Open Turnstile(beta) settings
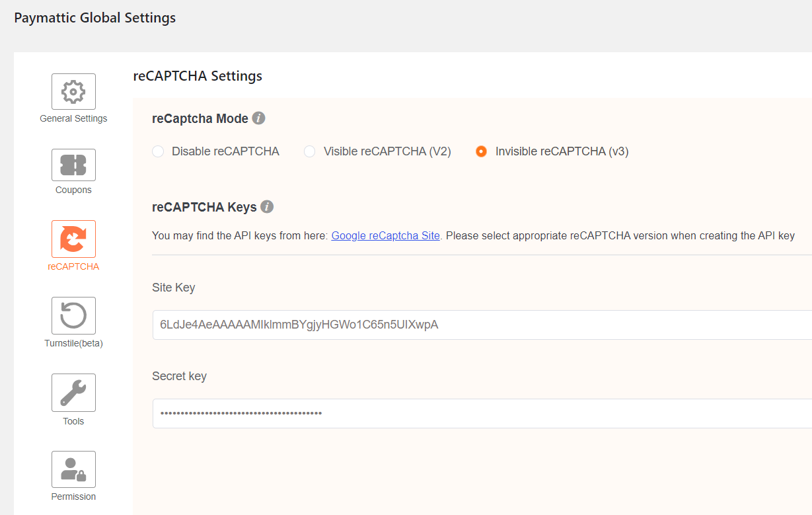The image size is (812, 515). [x=73, y=315]
